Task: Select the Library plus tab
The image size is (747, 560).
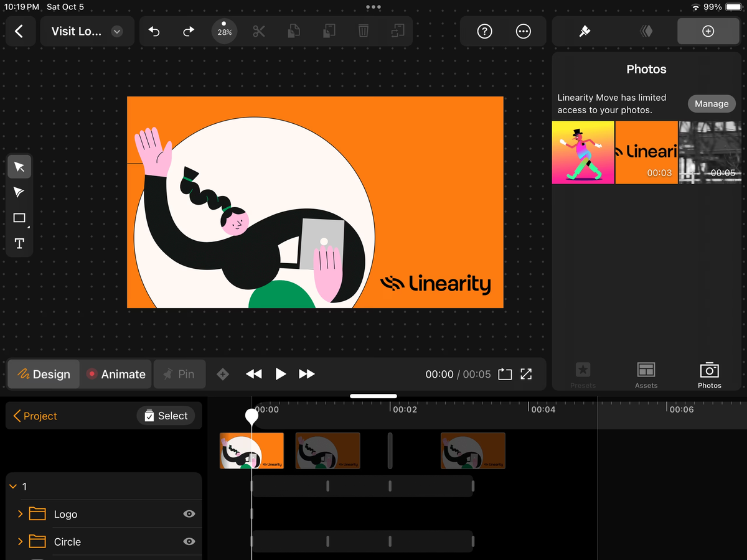Action: 708,31
